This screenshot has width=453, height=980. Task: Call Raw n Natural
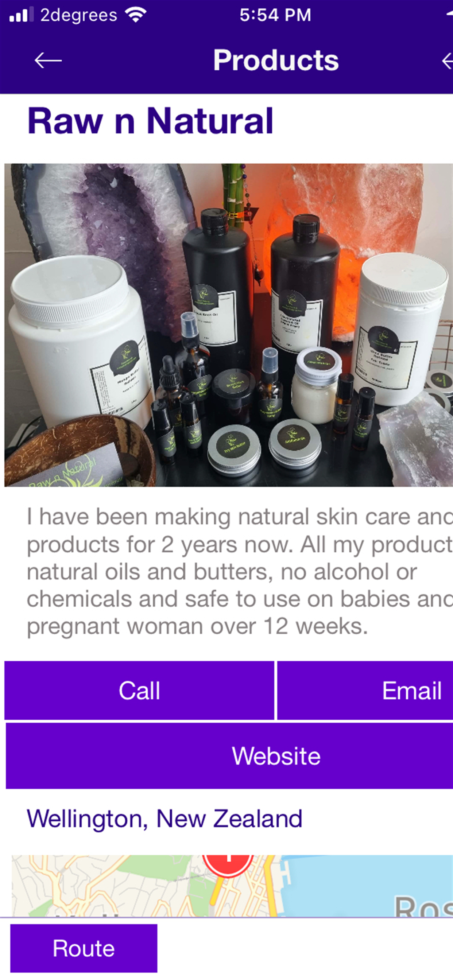pyautogui.click(x=139, y=691)
